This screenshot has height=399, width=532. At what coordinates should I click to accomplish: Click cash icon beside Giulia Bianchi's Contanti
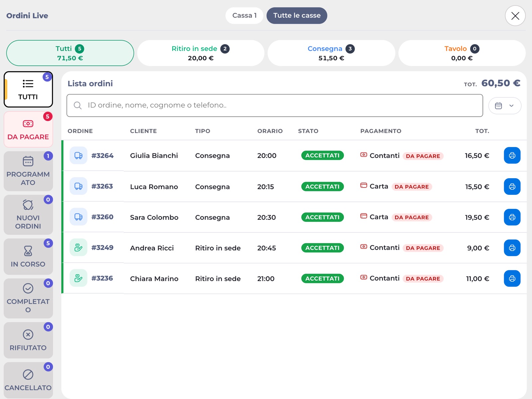point(364,155)
